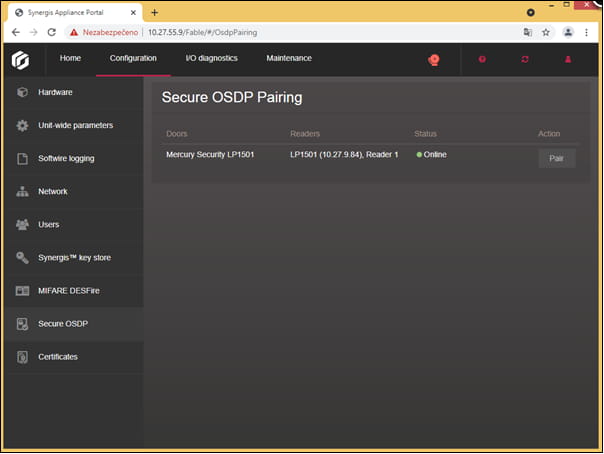Click the address bar URL field
Screen dimensions: 604x454
point(293,32)
